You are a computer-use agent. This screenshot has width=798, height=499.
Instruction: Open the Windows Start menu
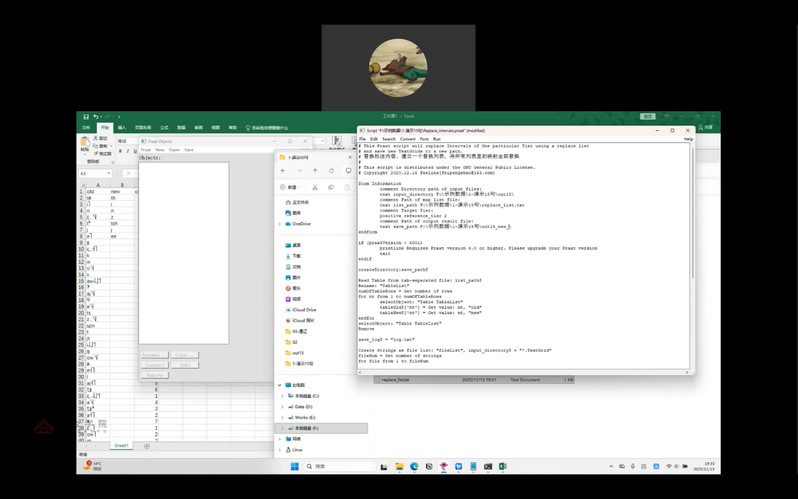(x=295, y=466)
